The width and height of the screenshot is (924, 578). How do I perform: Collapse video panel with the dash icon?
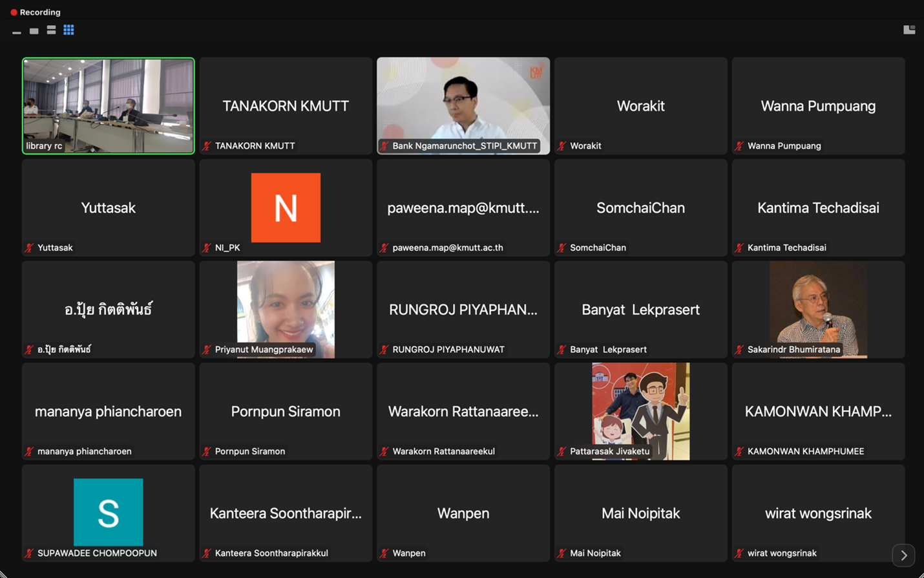click(17, 32)
